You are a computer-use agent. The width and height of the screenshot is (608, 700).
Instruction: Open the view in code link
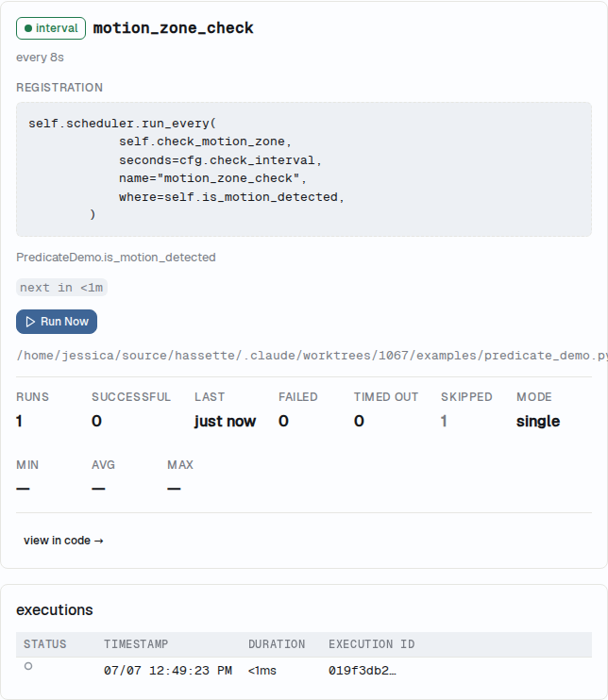(63, 541)
